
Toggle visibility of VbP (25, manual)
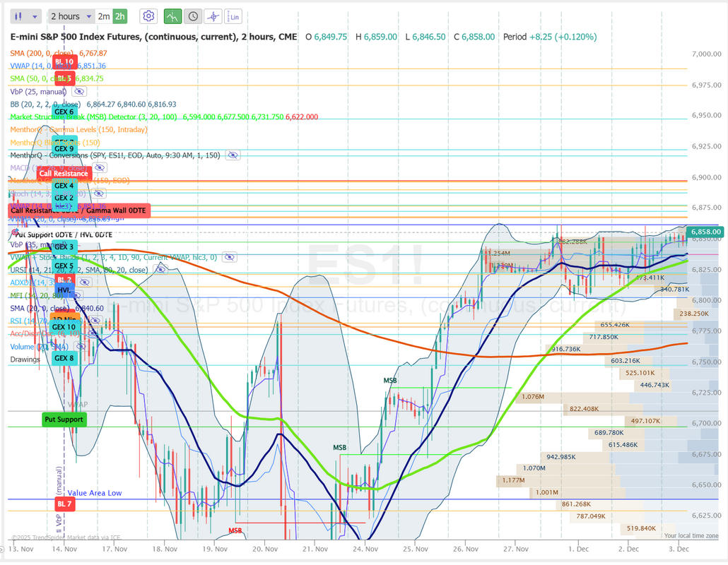point(79,92)
